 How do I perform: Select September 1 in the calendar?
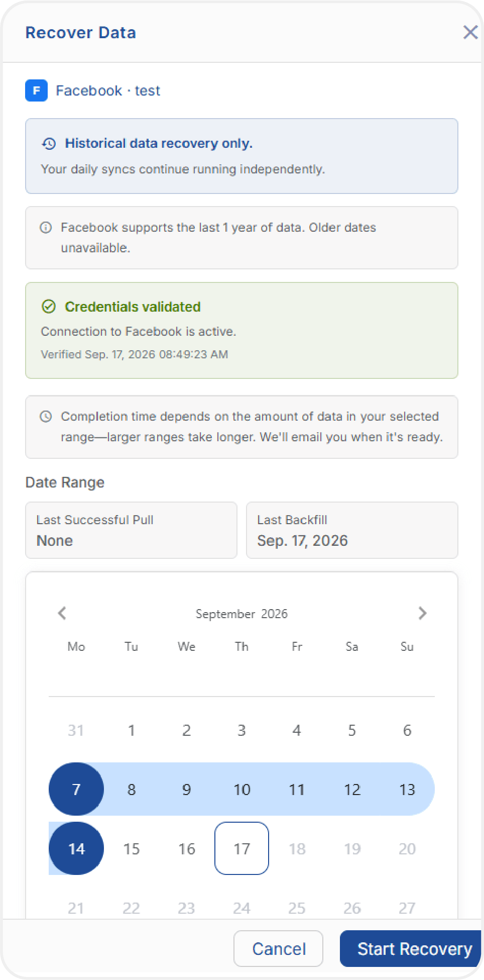pos(132,730)
